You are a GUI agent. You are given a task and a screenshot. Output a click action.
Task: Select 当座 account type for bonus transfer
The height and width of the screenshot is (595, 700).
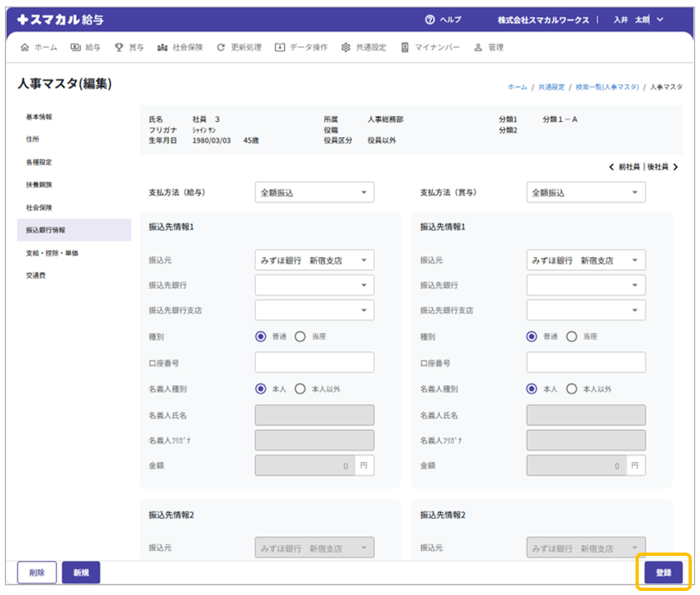pyautogui.click(x=571, y=336)
